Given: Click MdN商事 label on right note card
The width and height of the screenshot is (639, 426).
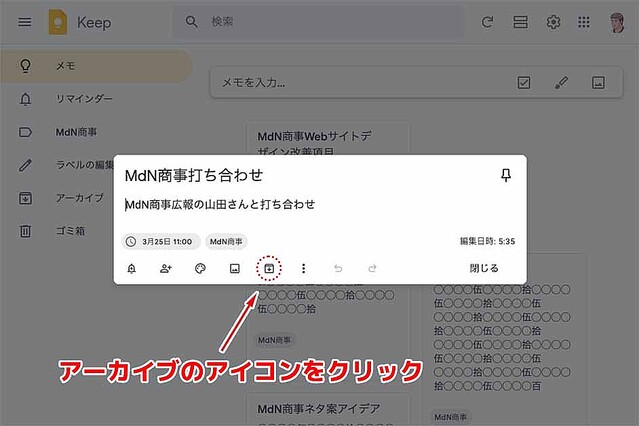Looking at the screenshot, I should [450, 417].
